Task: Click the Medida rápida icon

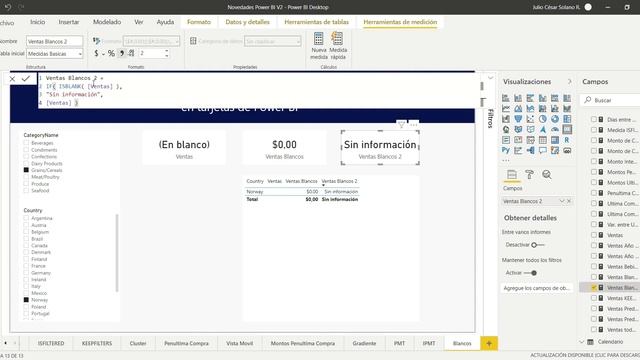Action: [337, 39]
